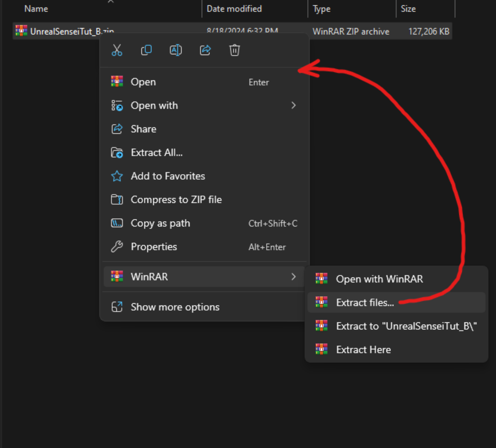Click the Copy icon in the context menu
496x448 pixels.
(x=146, y=50)
